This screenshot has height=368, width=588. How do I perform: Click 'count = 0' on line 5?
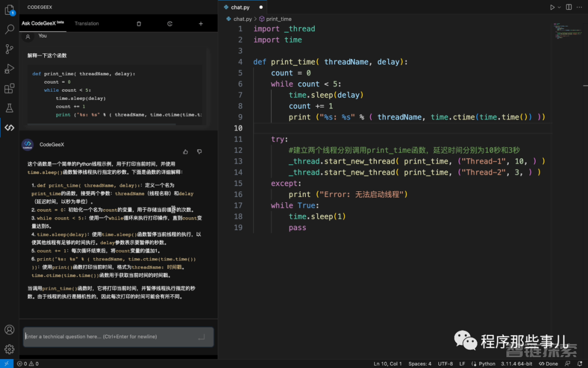291,73
